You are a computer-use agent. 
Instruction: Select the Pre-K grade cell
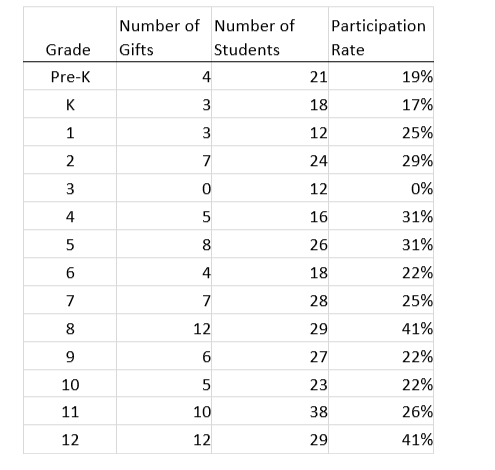click(70, 76)
